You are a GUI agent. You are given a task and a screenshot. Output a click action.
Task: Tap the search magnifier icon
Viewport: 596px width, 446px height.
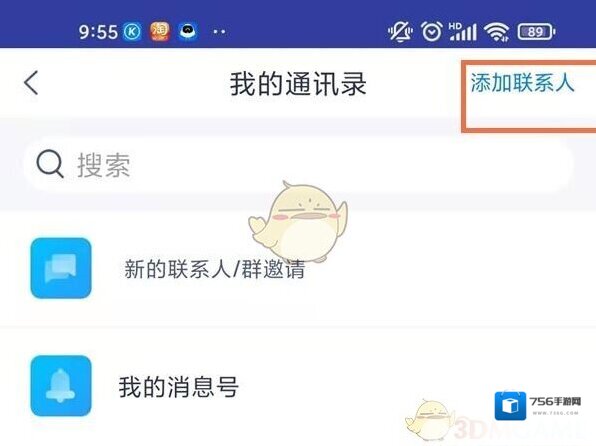[x=50, y=164]
